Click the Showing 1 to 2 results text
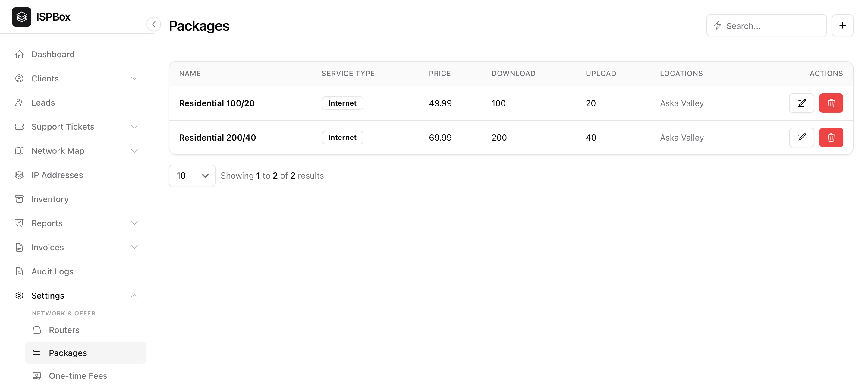Image resolution: width=868 pixels, height=386 pixels. coord(272,176)
